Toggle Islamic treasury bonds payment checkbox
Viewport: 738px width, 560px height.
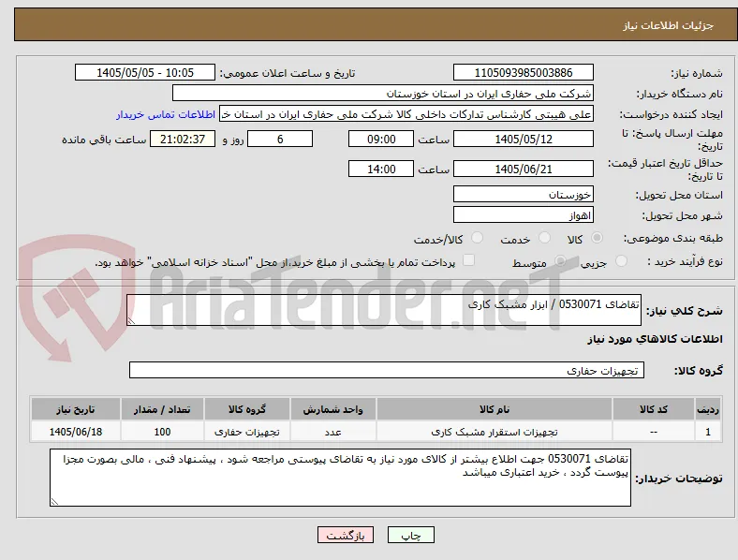click(468, 260)
